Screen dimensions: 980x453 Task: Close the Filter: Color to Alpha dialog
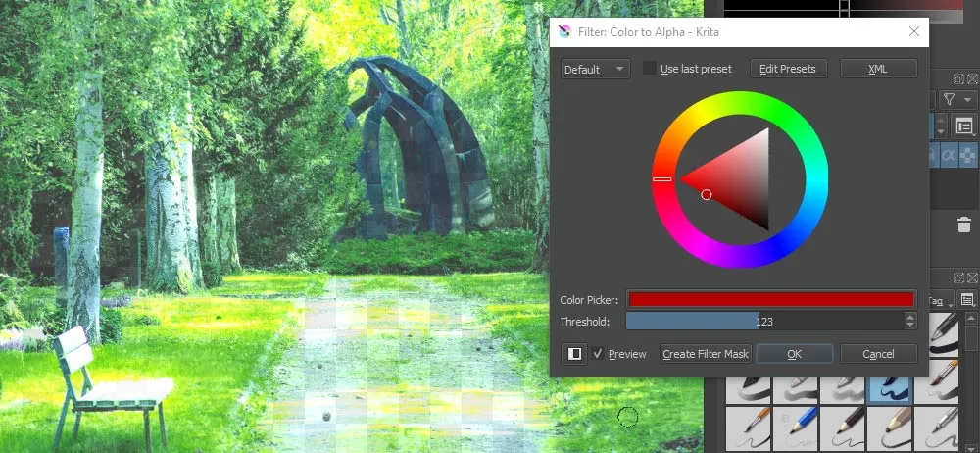[x=913, y=32]
